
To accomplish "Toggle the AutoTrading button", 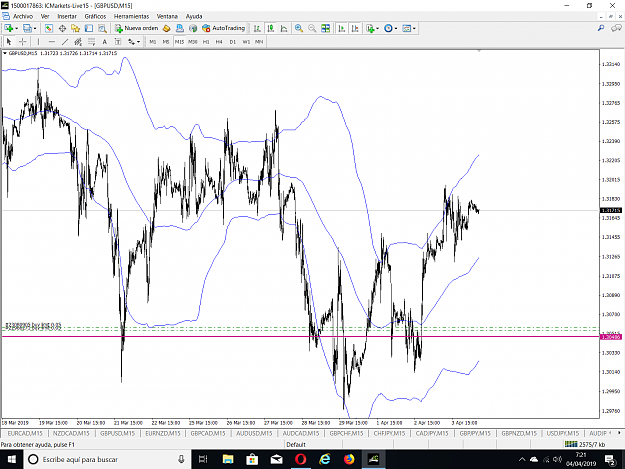I will tap(224, 28).
